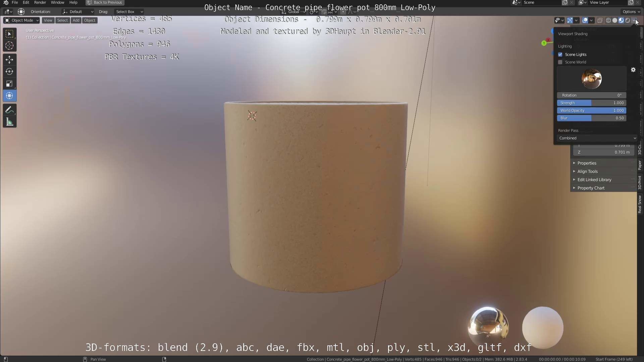
Task: Click the Scene name field
Action: pos(541,2)
